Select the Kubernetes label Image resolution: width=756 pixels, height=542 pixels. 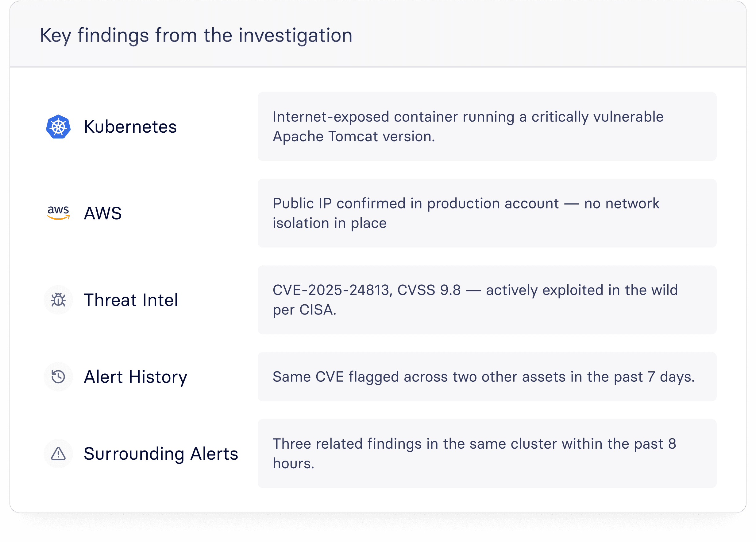click(130, 127)
